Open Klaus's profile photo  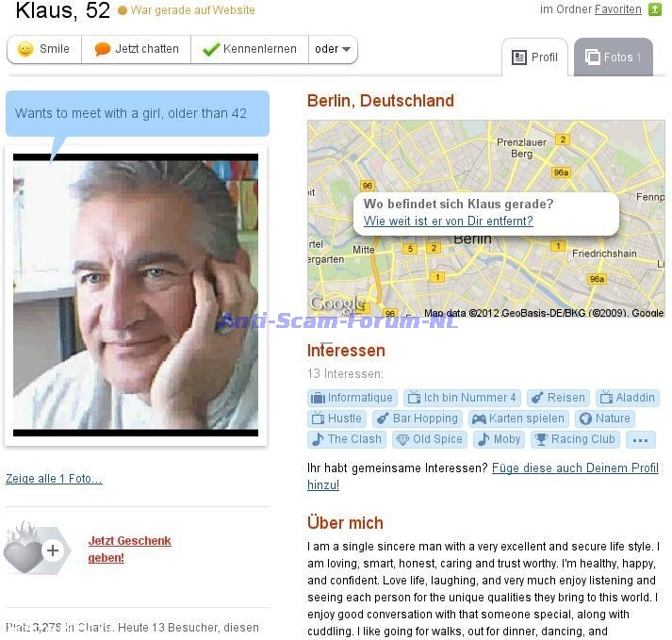(136, 295)
